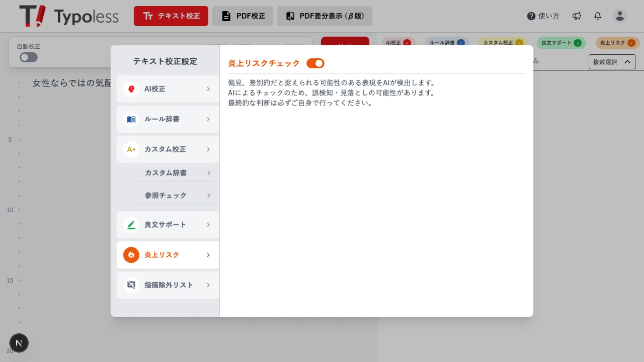Expand chevron next to 炎上リスク
The width and height of the screenshot is (644, 362).
pyautogui.click(x=208, y=255)
